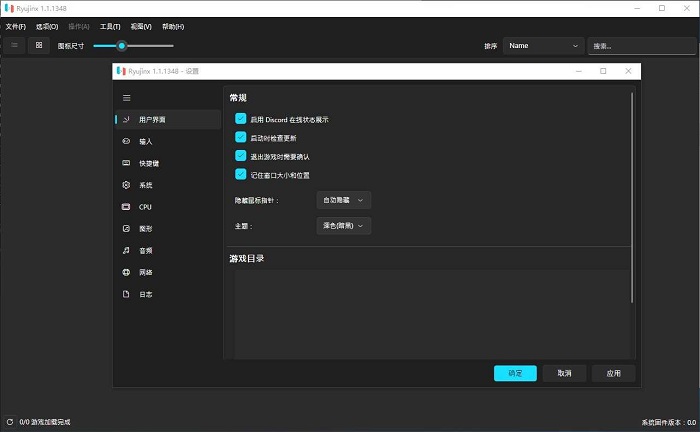The image size is (700, 432).
Task: Uncheck 记住窗口大小和位置 checkbox
Action: pos(241,174)
